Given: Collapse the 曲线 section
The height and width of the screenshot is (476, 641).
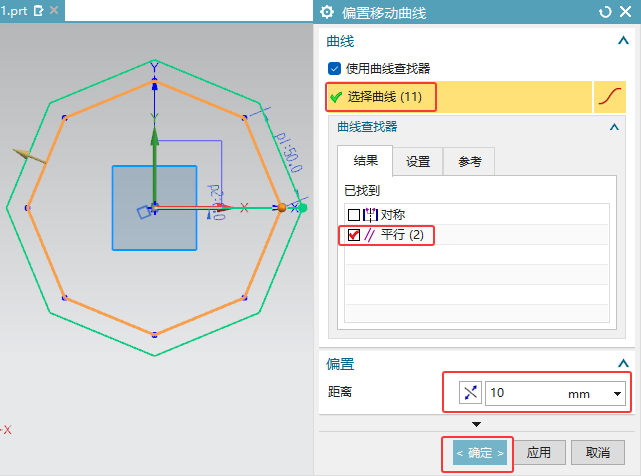Looking at the screenshot, I should [x=623, y=41].
